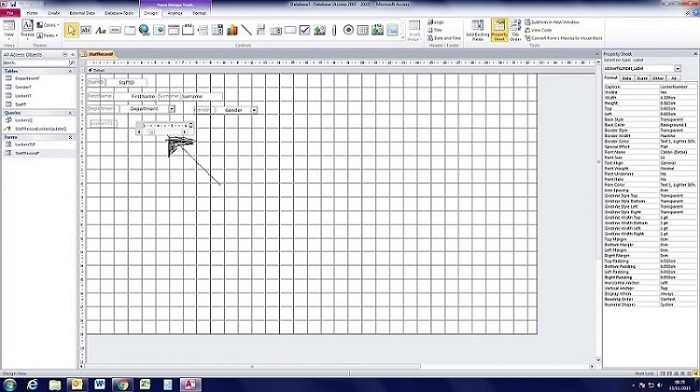Open the Tab Order tool
The image size is (700, 392).
click(515, 30)
